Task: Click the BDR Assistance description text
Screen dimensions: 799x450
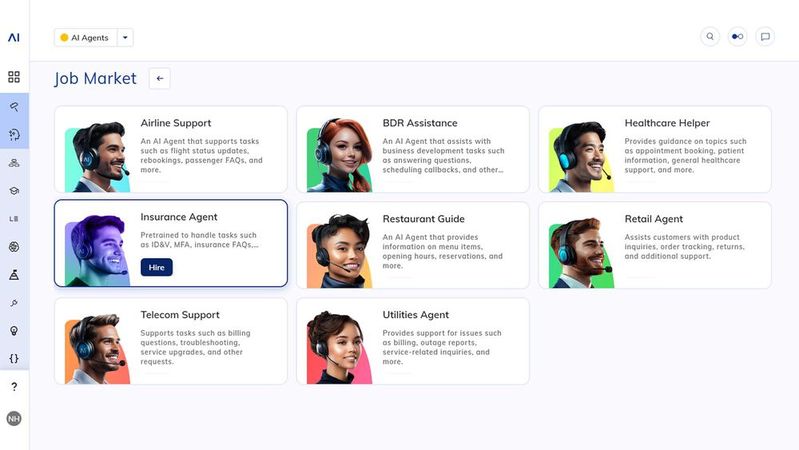Action: pyautogui.click(x=443, y=155)
